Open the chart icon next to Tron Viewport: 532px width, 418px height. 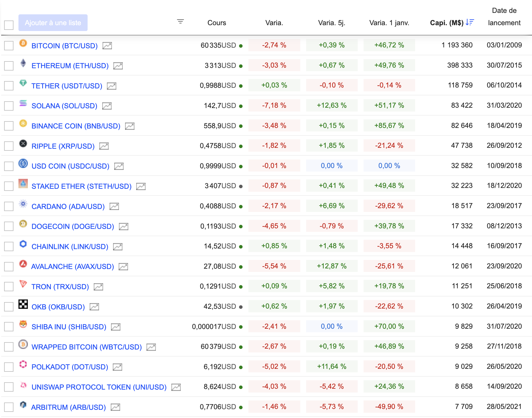[x=98, y=287]
